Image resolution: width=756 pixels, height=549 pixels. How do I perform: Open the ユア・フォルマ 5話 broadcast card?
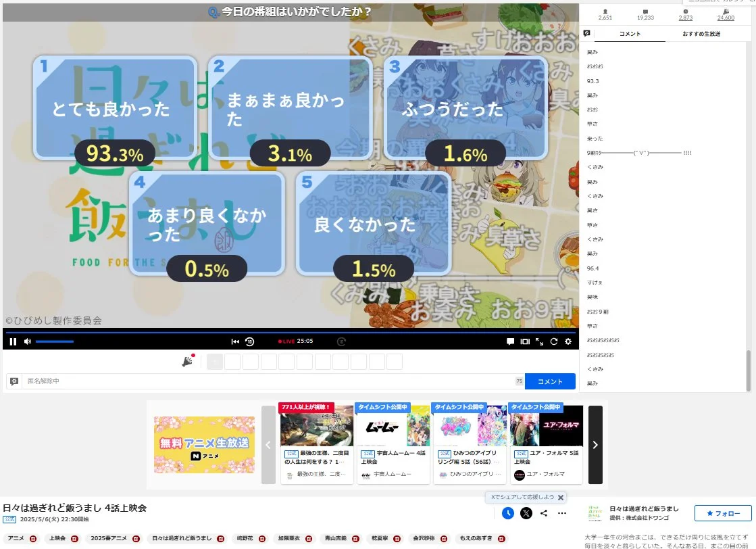pyautogui.click(x=547, y=444)
